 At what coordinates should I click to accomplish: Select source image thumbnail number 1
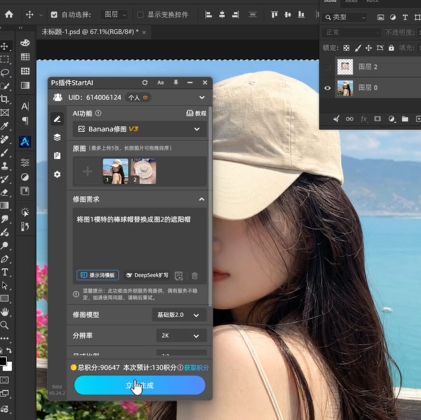pos(115,171)
